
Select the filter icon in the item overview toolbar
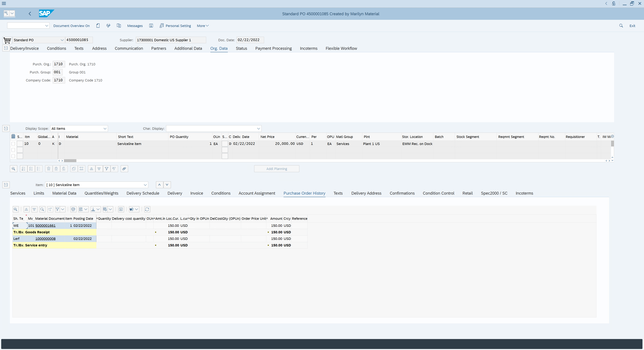coord(106,169)
